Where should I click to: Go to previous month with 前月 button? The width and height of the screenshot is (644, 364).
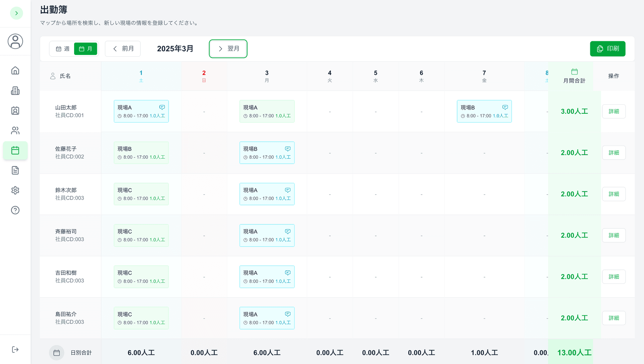123,49
